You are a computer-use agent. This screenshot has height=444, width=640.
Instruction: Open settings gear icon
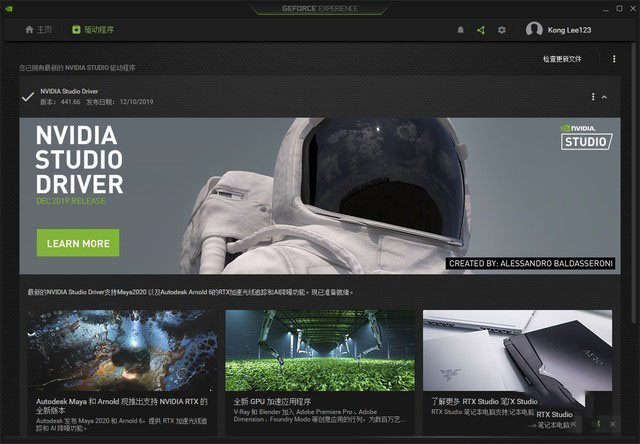pyautogui.click(x=502, y=30)
